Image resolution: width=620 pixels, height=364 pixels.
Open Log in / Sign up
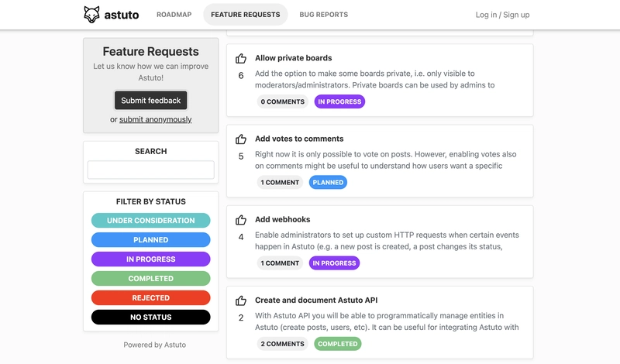click(x=502, y=15)
